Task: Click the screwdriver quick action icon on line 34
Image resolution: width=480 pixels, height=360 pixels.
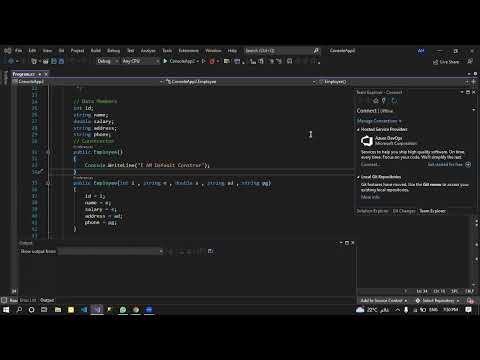Action: [41, 171]
